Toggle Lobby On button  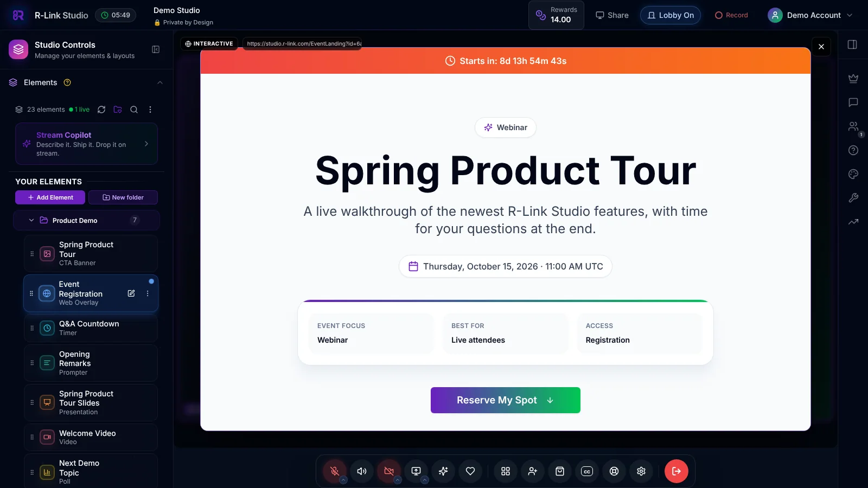point(671,15)
